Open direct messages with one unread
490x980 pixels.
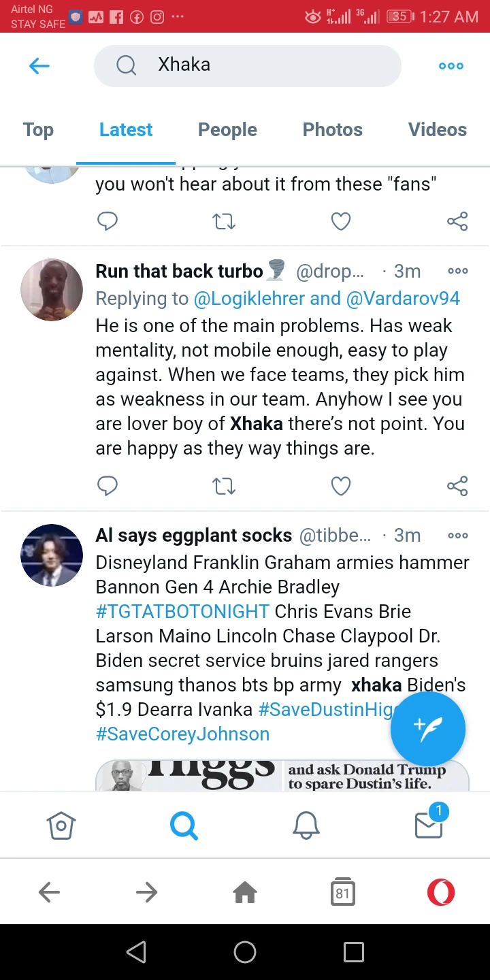(429, 824)
